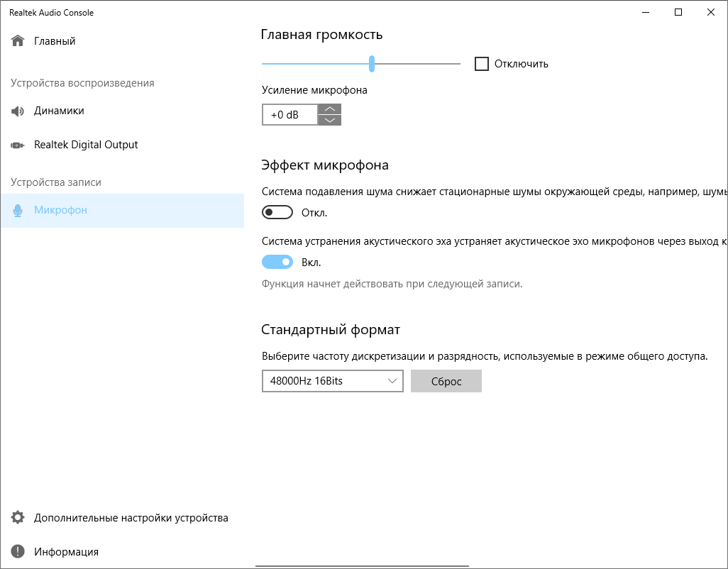
Task: Click the home icon beside Главный
Action: pos(18,41)
